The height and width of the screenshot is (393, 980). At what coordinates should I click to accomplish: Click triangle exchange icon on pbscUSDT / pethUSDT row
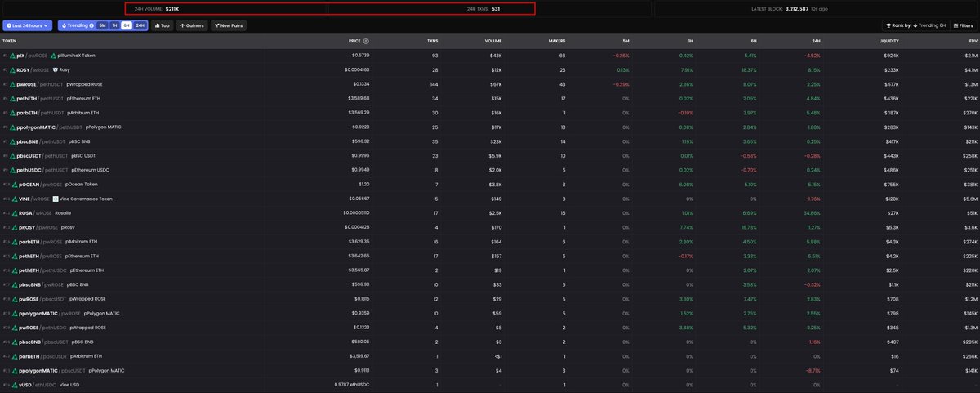point(13,156)
